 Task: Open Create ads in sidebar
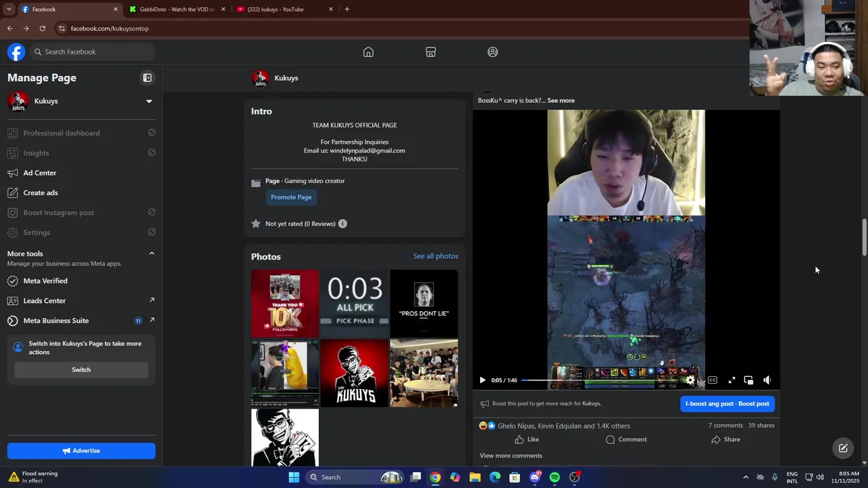click(81, 192)
